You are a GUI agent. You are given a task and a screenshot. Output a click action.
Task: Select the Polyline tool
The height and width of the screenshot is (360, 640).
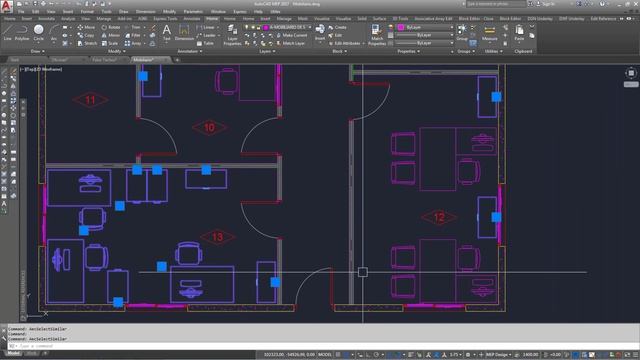pyautogui.click(x=22, y=32)
